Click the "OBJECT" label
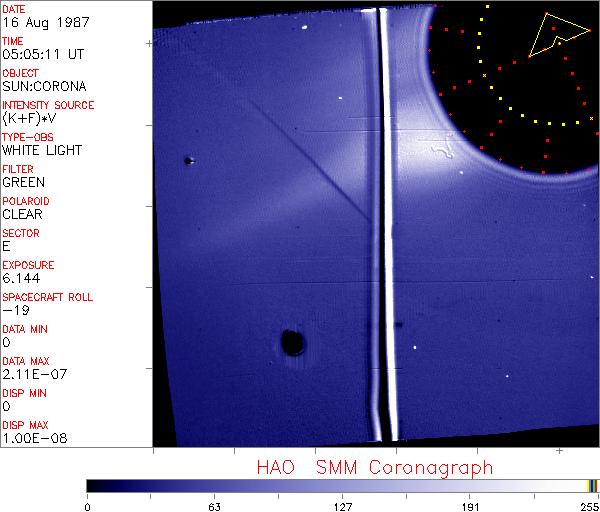The height and width of the screenshot is (512, 600). pos(21,73)
